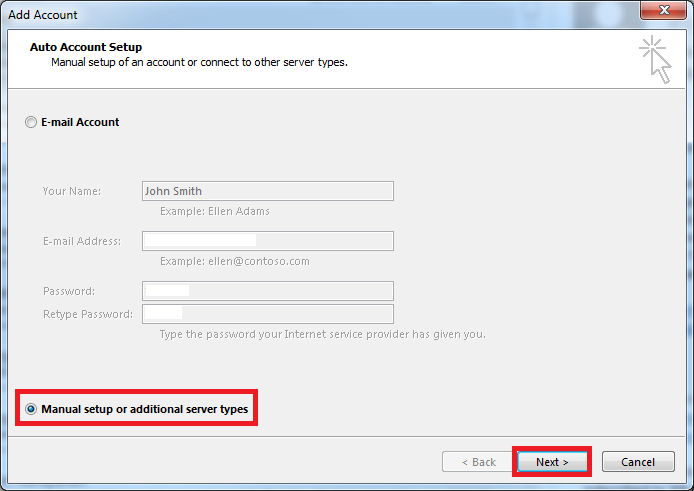This screenshot has width=694, height=491.
Task: Click the E-mail Address label
Action: coord(82,241)
